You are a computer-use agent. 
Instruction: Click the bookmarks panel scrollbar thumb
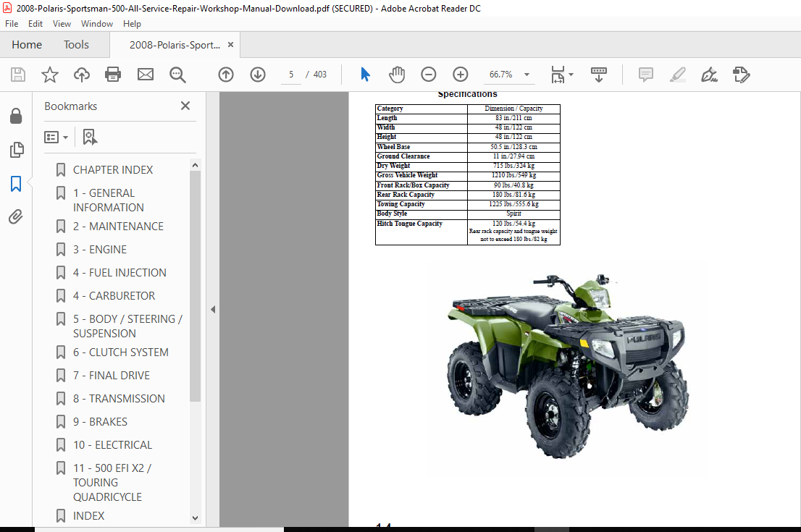tap(195, 286)
